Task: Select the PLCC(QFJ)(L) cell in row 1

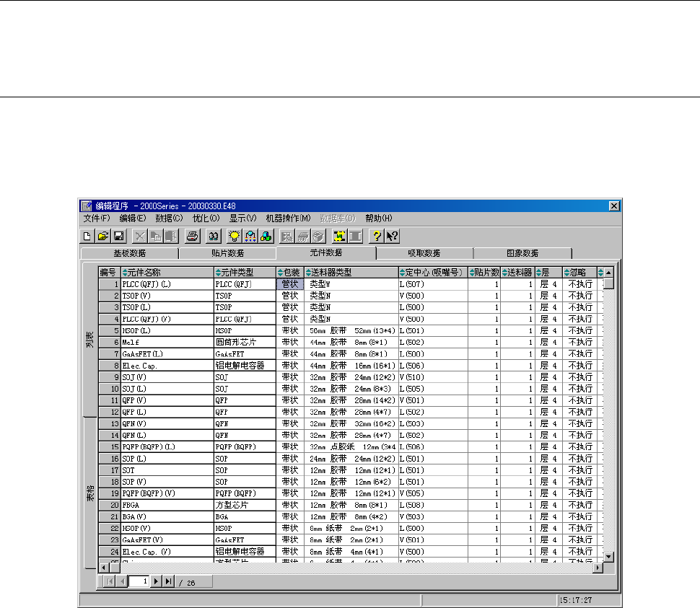Action: [167, 284]
